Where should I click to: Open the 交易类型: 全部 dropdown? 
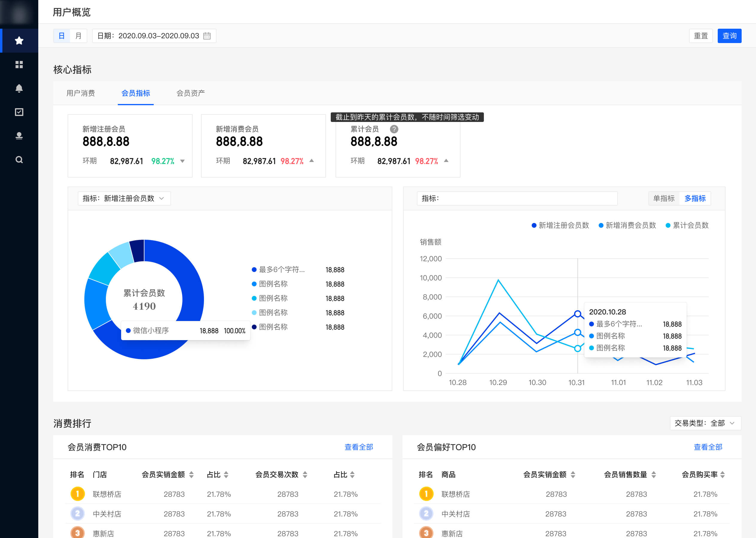coord(705,423)
